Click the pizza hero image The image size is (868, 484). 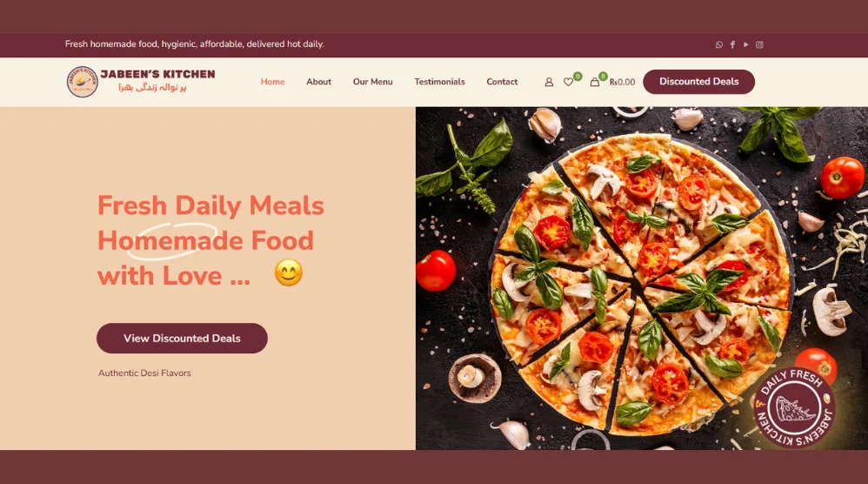tap(642, 278)
